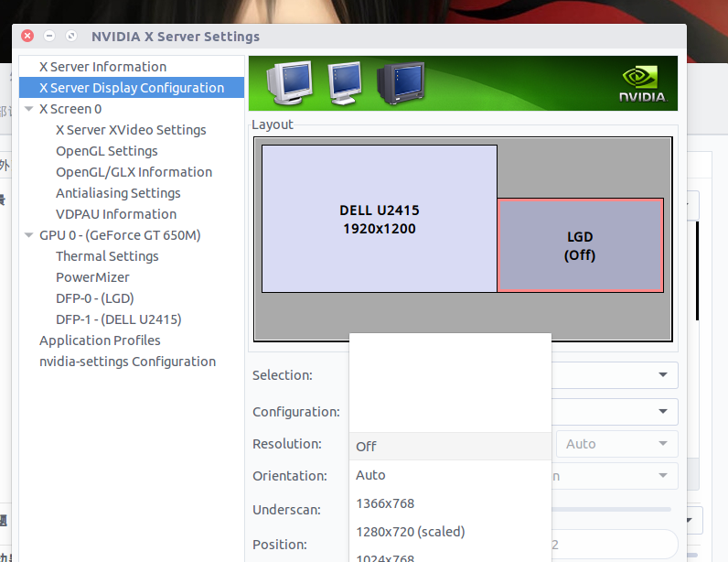
Task: Close the NVIDIA X Server Settings window
Action: (27, 36)
